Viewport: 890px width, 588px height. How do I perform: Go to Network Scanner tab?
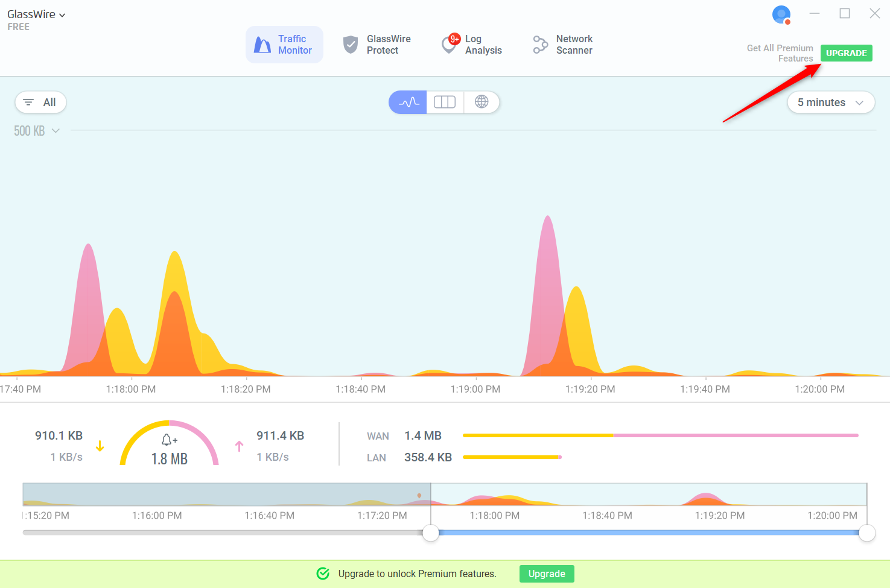tap(562, 45)
